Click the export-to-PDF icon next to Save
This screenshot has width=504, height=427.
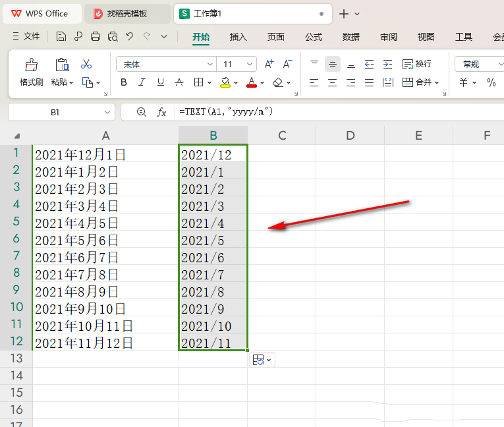coord(78,36)
